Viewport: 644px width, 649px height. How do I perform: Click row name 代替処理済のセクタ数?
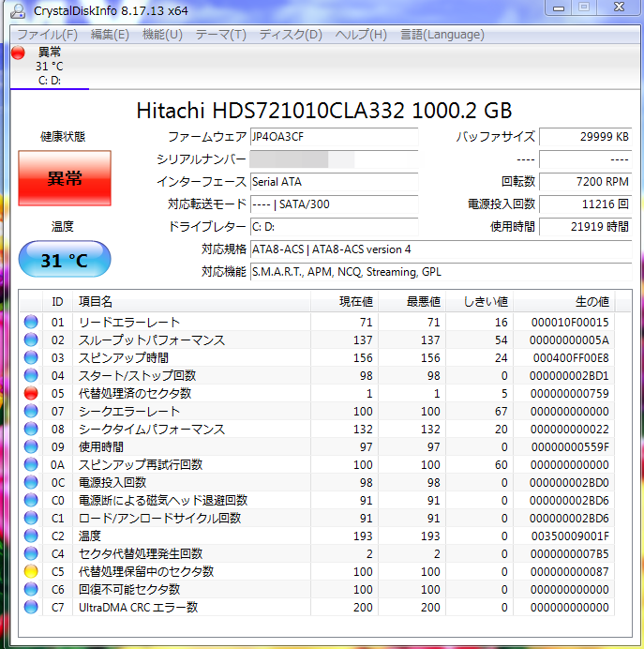(x=135, y=393)
